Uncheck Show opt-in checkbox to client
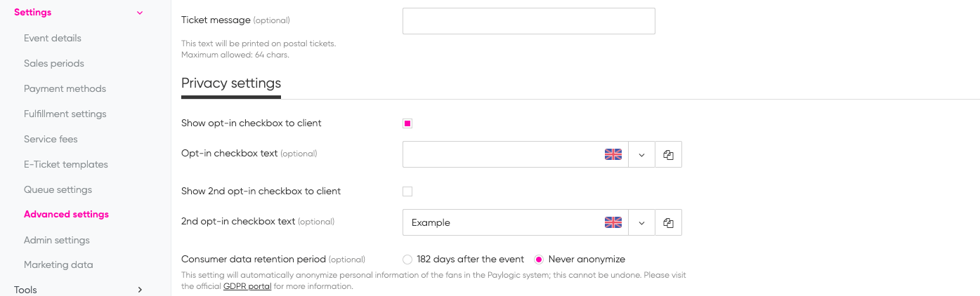Image resolution: width=980 pixels, height=296 pixels. [x=407, y=123]
